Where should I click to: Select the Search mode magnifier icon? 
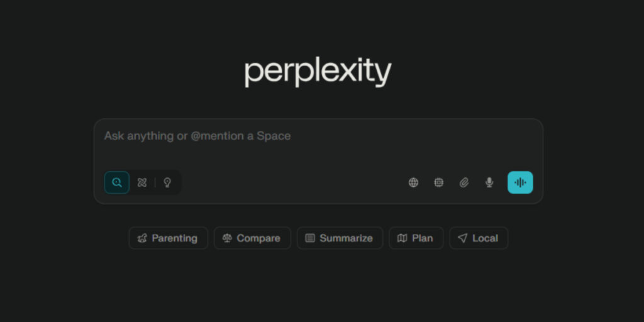[x=117, y=182]
